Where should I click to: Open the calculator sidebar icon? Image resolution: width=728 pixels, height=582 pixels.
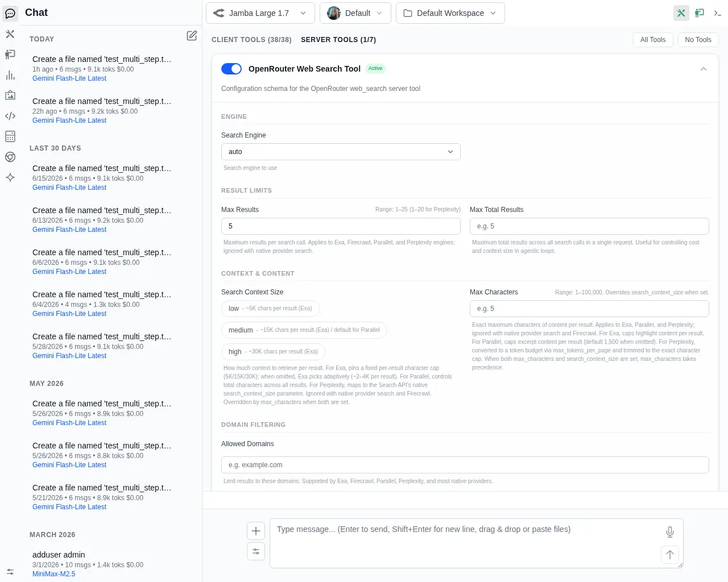(10, 136)
